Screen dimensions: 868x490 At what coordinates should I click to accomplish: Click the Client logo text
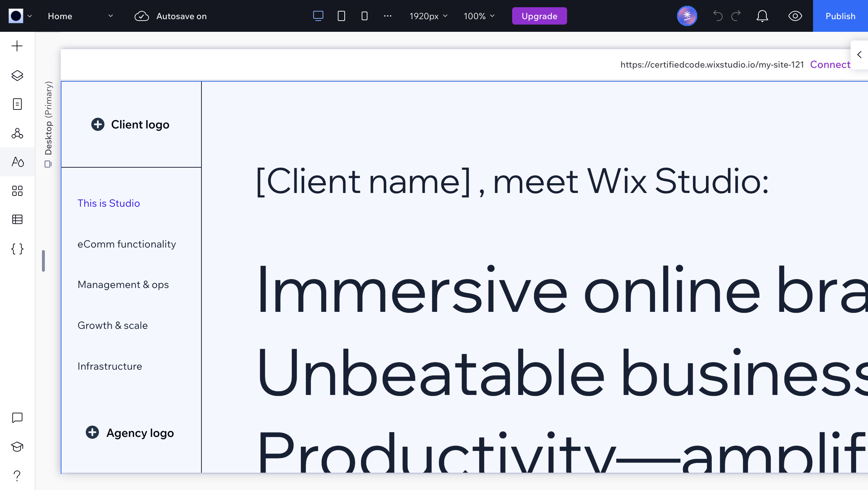140,124
